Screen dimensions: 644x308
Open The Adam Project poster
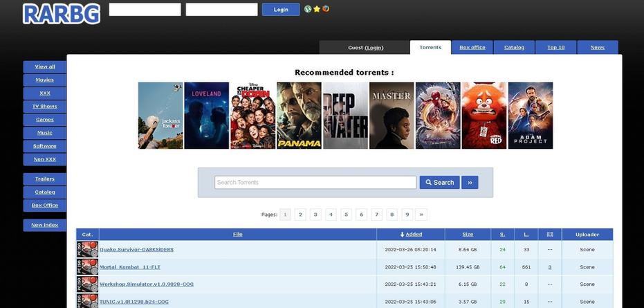tap(531, 116)
